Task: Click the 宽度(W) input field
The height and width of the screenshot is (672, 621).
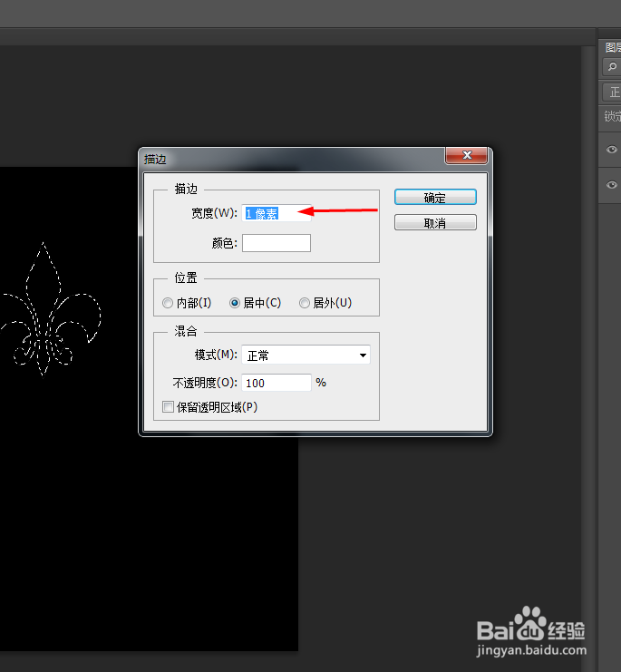Action: point(277,213)
